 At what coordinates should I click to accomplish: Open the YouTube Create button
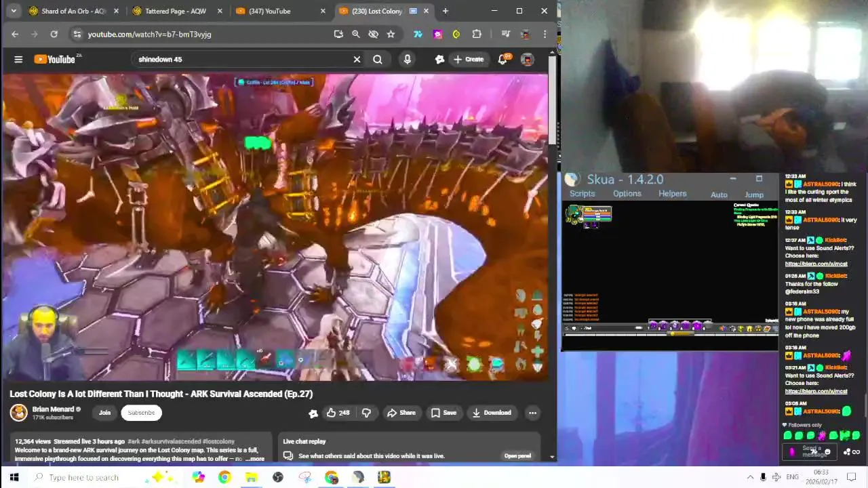(469, 60)
